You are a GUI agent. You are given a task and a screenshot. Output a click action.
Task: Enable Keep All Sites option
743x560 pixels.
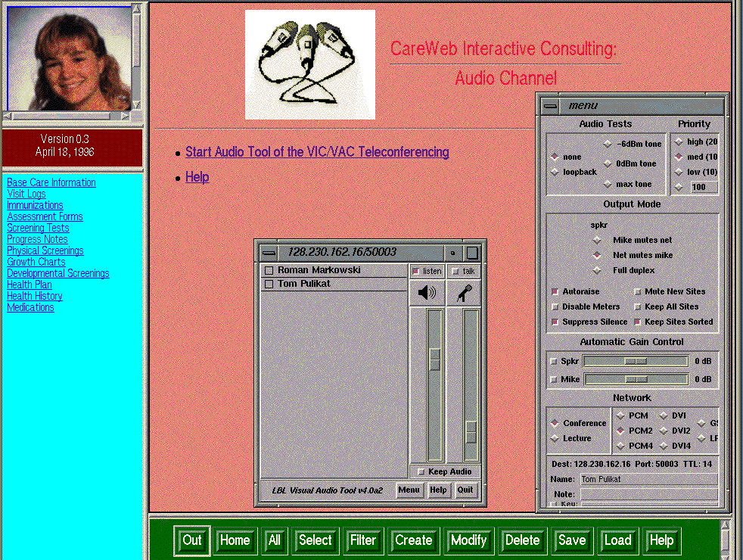(637, 307)
